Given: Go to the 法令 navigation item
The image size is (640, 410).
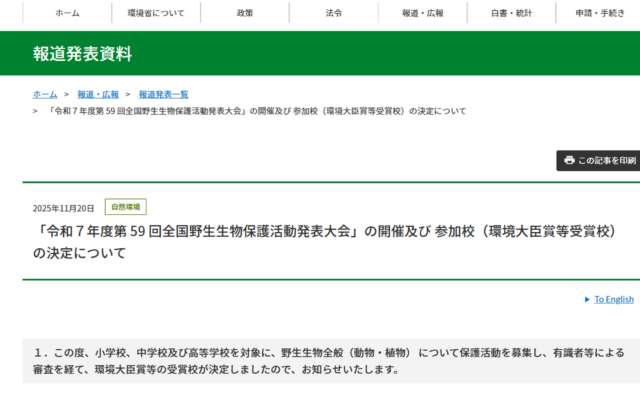Looking at the screenshot, I should tap(334, 13).
